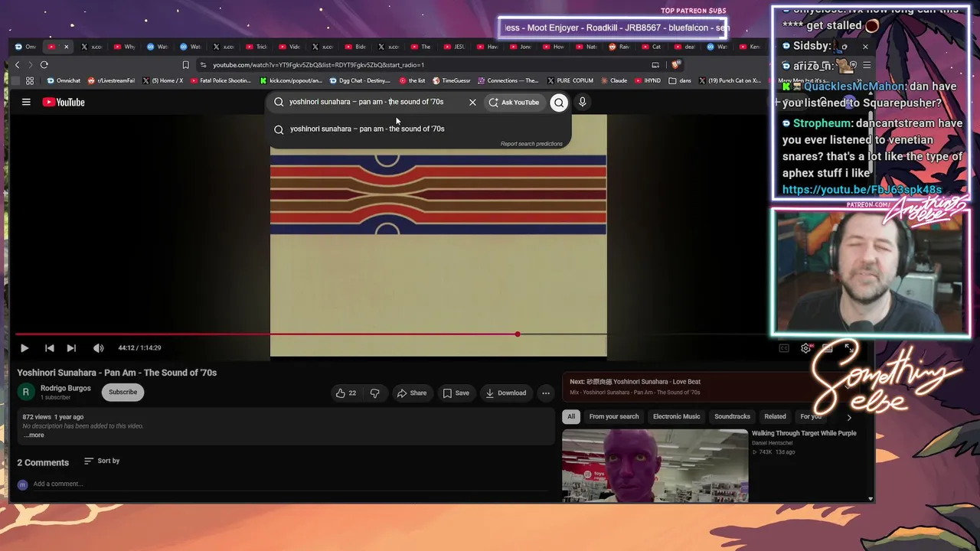Expand the video description with ...more

tap(34, 435)
